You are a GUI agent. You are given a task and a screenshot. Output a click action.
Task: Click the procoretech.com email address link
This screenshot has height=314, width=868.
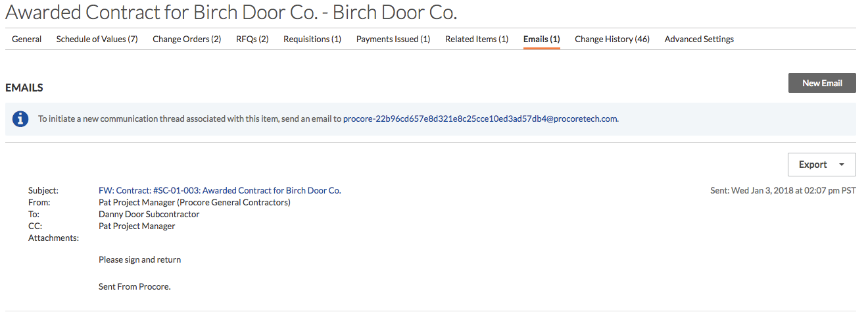[x=481, y=119]
